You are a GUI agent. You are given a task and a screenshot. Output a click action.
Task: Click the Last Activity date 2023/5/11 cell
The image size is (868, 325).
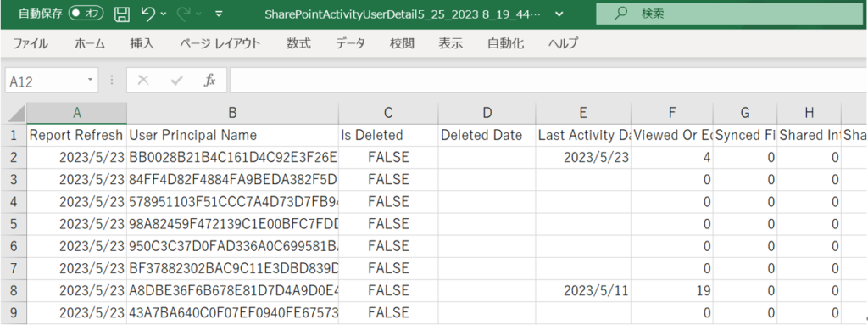(x=583, y=290)
